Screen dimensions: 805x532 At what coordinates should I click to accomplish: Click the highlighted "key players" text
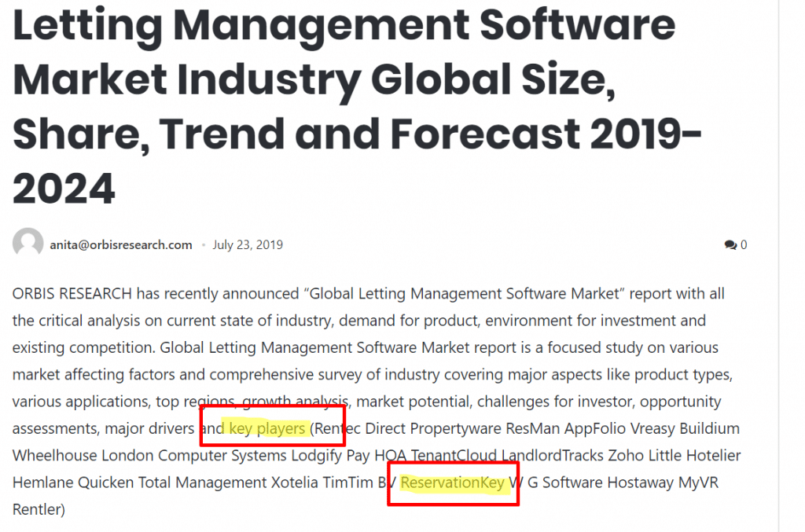click(x=267, y=428)
